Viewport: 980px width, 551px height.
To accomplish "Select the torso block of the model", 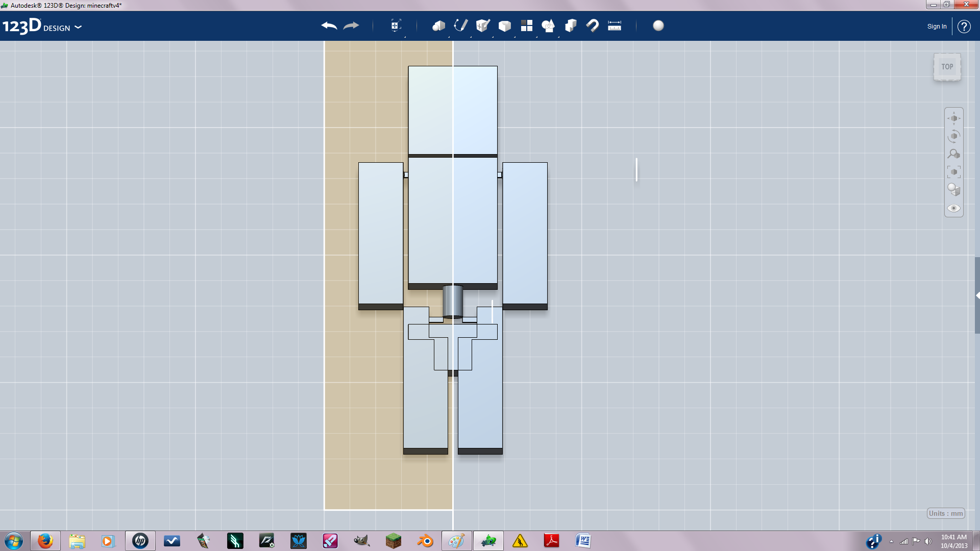I will tap(453, 220).
